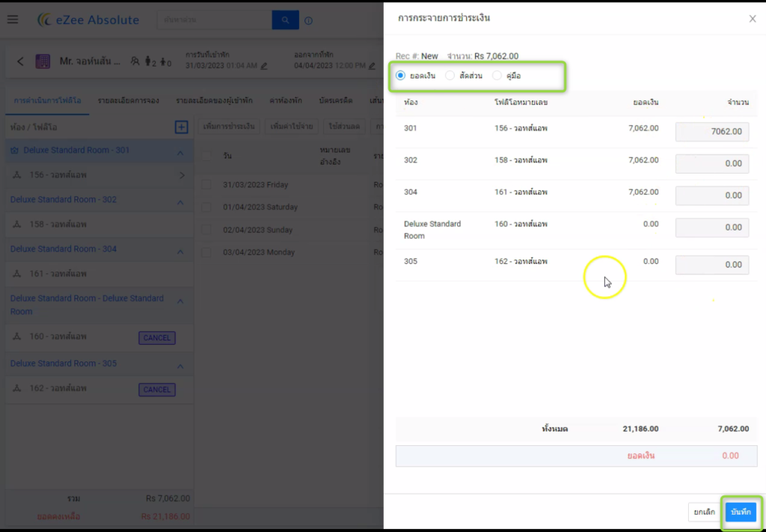The height and width of the screenshot is (532, 766).
Task: Click the purple building room icon
Action: [43, 61]
